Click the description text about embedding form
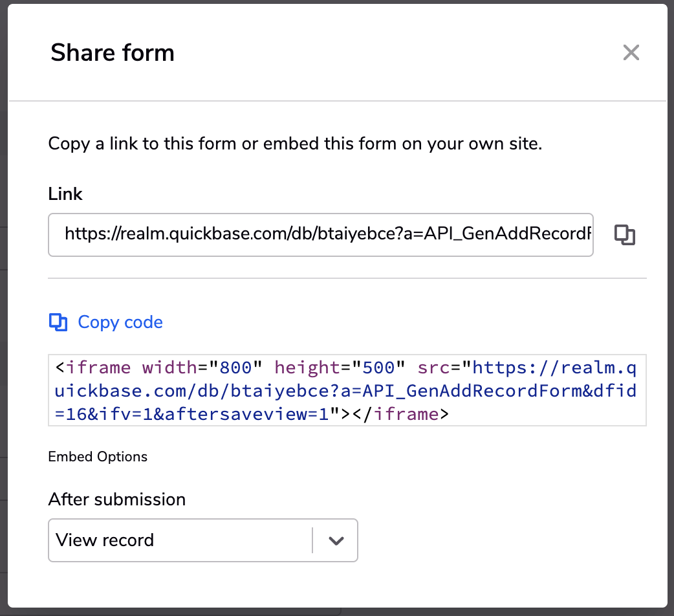Viewport: 674px width, 616px height. coord(296,144)
